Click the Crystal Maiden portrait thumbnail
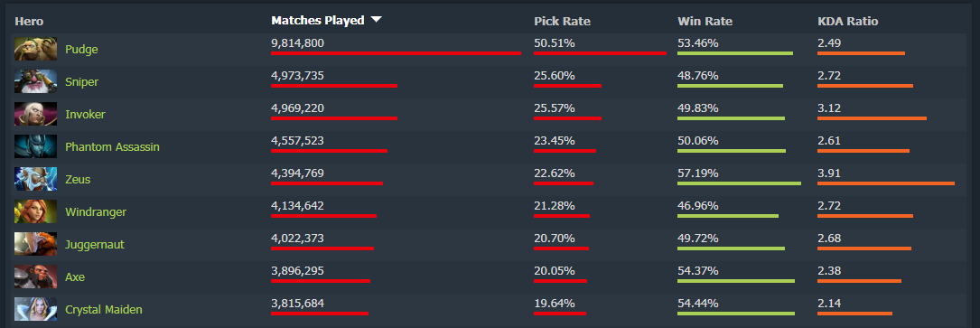The image size is (980, 328). click(x=35, y=309)
